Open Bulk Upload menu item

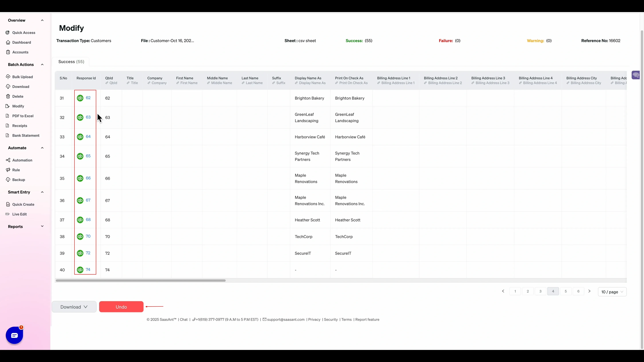23,77
